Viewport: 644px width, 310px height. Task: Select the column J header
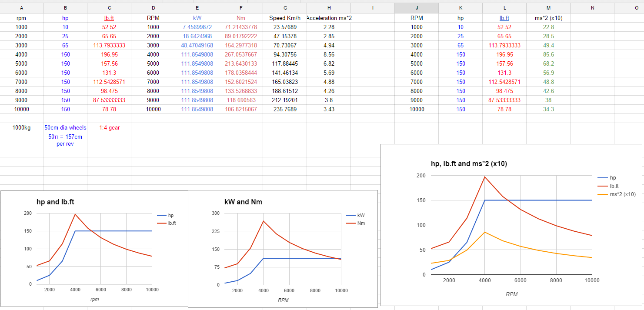[x=417, y=8]
